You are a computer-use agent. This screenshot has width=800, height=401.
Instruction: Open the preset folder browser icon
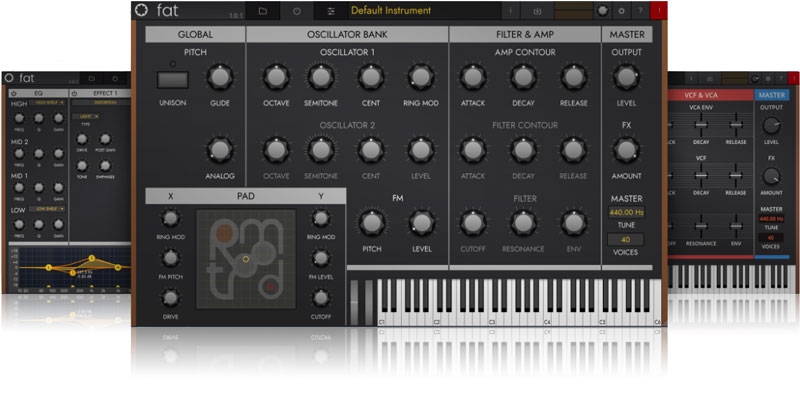[263, 11]
